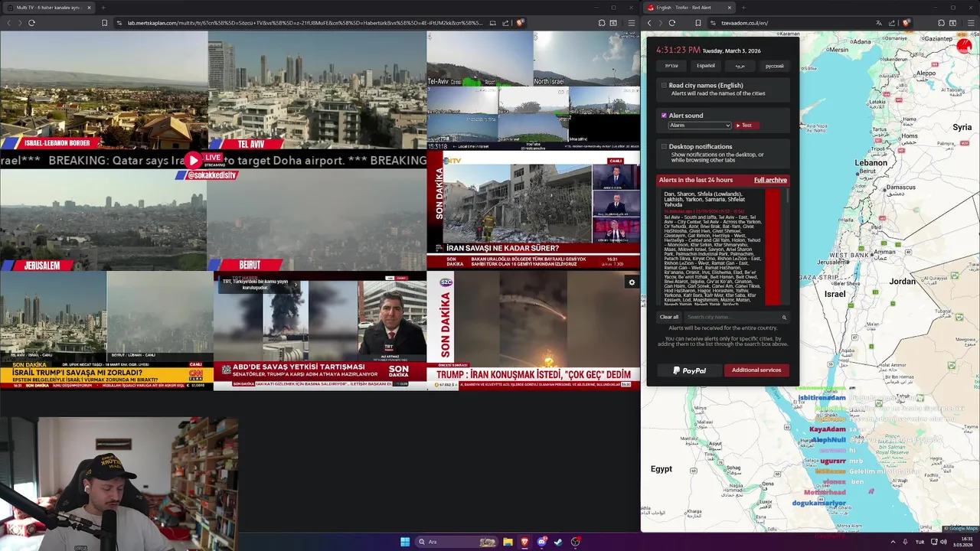Select the Jerusalem camera feed
The height and width of the screenshot is (551, 980).
(x=103, y=220)
